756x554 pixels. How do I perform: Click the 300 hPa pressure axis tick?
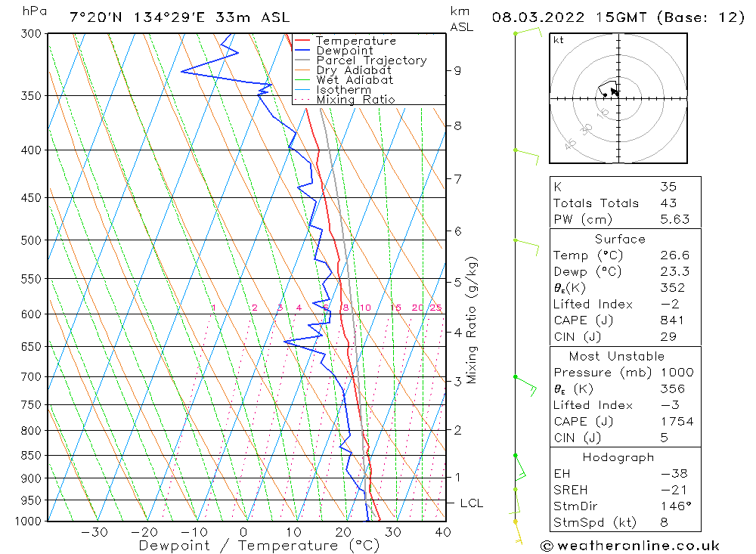(31, 34)
